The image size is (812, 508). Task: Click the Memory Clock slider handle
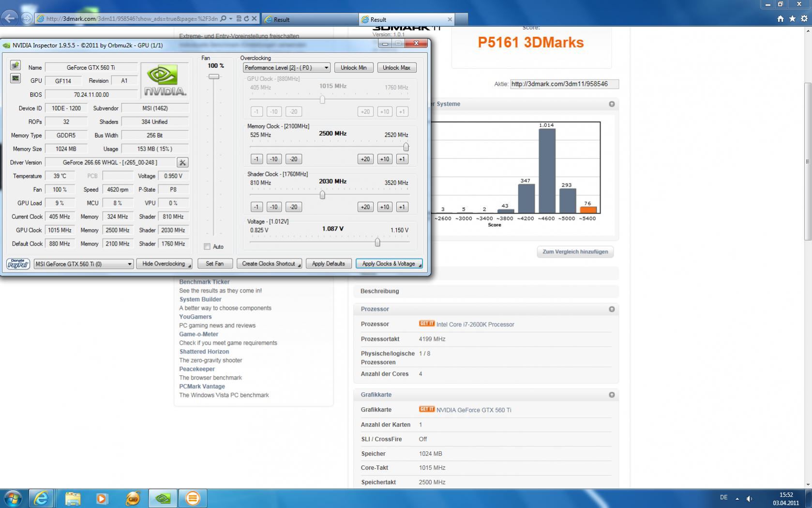pos(406,147)
